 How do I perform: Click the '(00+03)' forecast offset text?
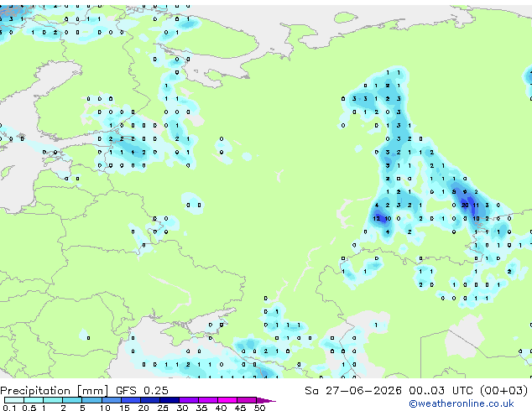[x=503, y=391]
